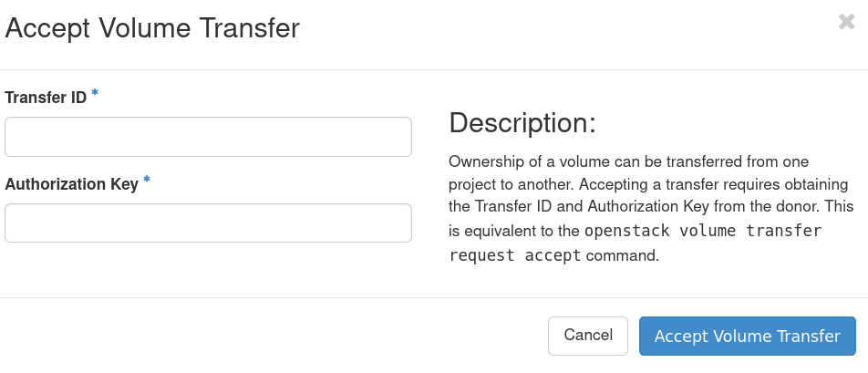
Task: Select the Description heading
Action: (522, 123)
